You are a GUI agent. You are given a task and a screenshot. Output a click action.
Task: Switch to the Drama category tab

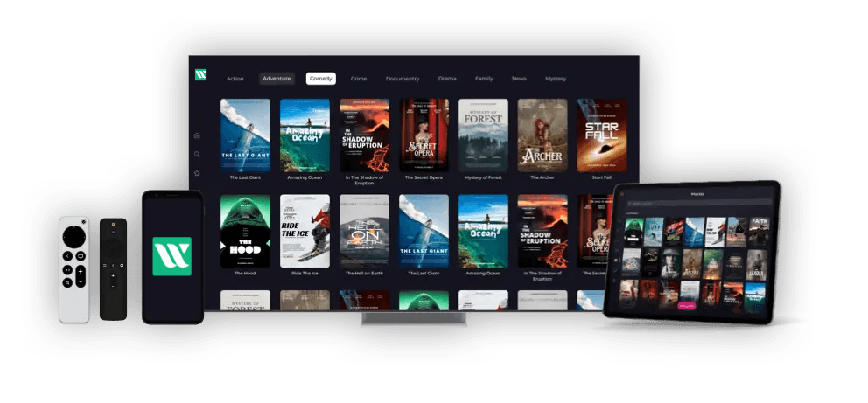[x=447, y=79]
